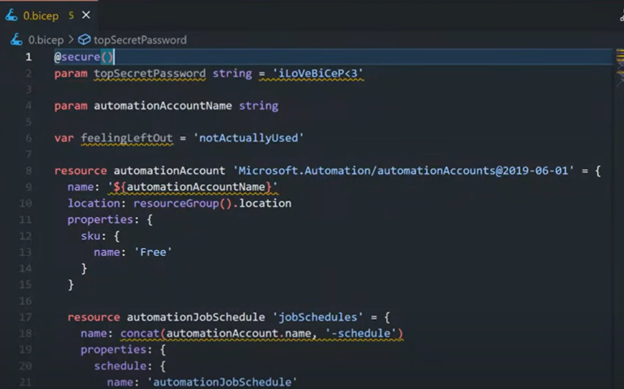The image size is (624, 389).
Task: Close the 0.bicep editor tab
Action: (86, 15)
